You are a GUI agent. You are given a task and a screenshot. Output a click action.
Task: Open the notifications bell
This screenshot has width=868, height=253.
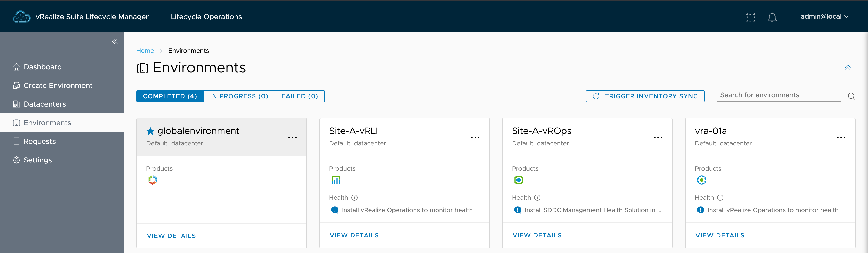point(772,17)
